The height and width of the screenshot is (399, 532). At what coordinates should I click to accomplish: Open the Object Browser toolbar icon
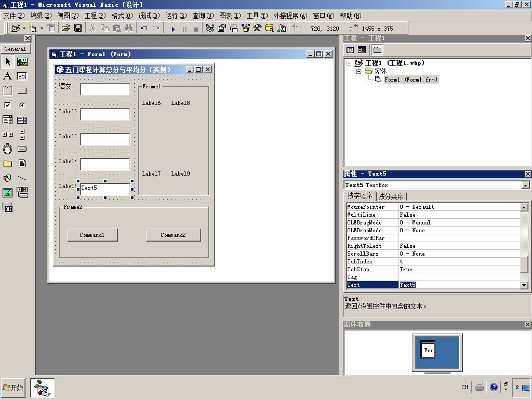(246, 28)
